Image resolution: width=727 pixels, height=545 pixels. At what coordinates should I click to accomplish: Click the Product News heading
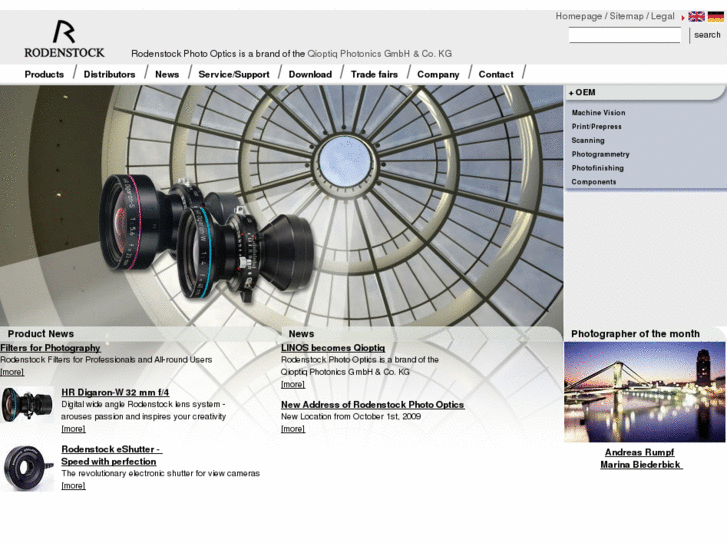[x=41, y=334]
